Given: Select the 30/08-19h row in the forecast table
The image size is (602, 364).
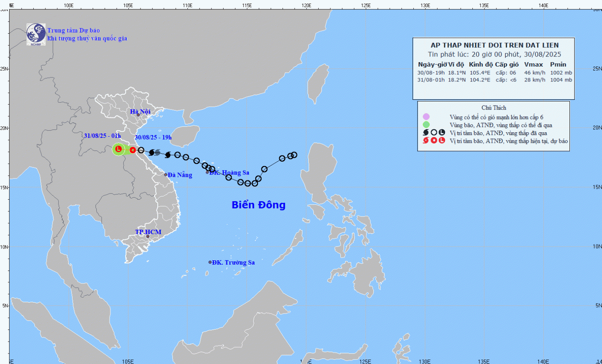Looking at the screenshot, I should pyautogui.click(x=494, y=73).
